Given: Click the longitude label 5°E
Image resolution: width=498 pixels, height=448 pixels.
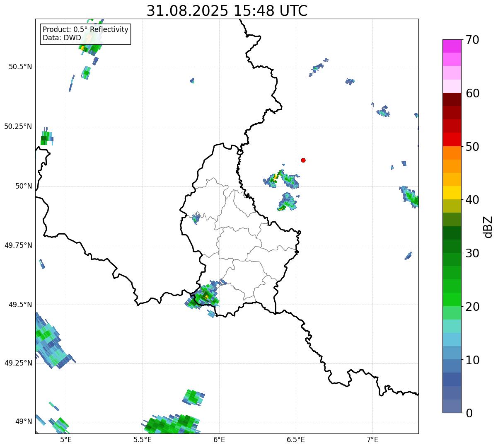Looking at the screenshot, I should 66,440.
